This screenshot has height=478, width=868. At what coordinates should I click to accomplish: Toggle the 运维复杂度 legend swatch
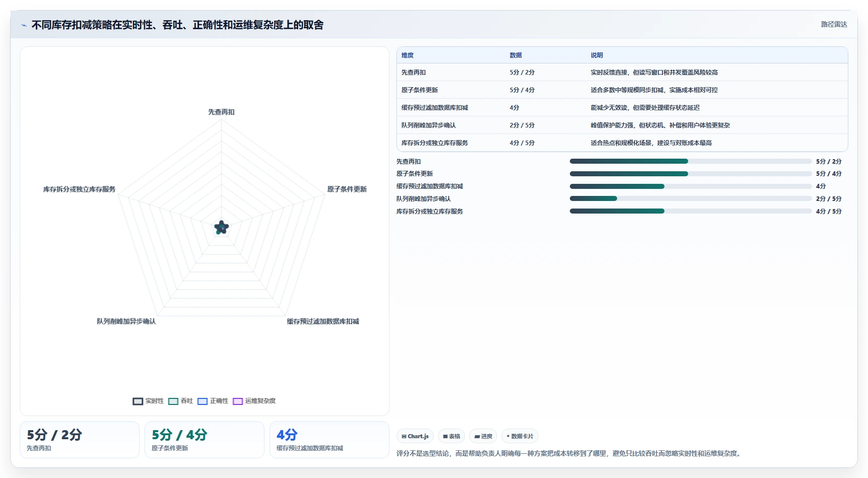[238, 401]
